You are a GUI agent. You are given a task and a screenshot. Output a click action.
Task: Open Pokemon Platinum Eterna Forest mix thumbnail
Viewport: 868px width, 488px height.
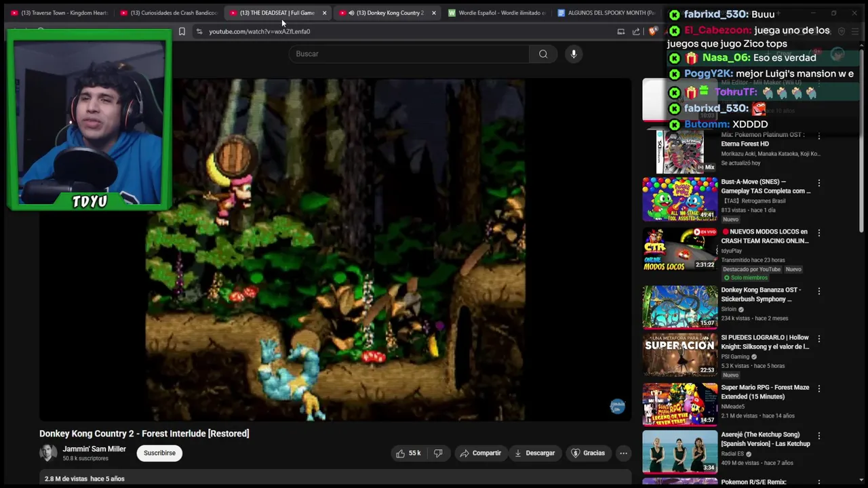(x=679, y=152)
